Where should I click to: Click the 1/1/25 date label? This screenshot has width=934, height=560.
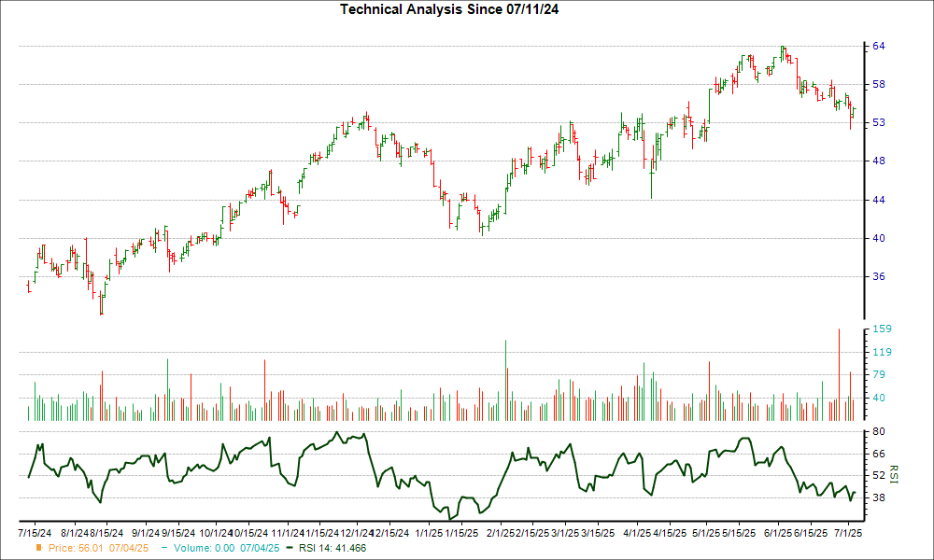click(x=429, y=533)
